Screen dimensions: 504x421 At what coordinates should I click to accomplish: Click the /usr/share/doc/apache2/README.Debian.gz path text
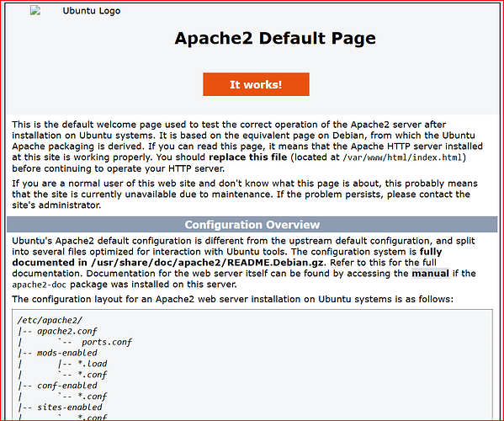[x=207, y=263]
